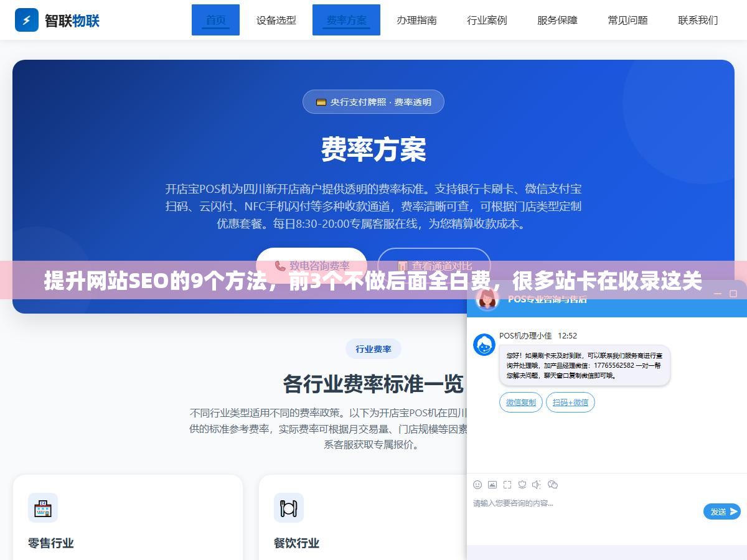
Task: Click the POS专业咨询与售后 chat title
Action: [547, 299]
